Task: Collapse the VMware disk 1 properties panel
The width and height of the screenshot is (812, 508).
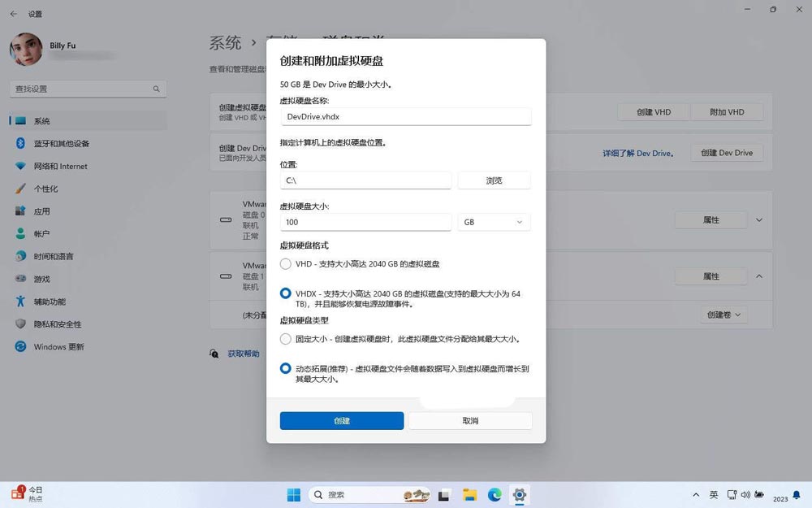Action: [759, 276]
